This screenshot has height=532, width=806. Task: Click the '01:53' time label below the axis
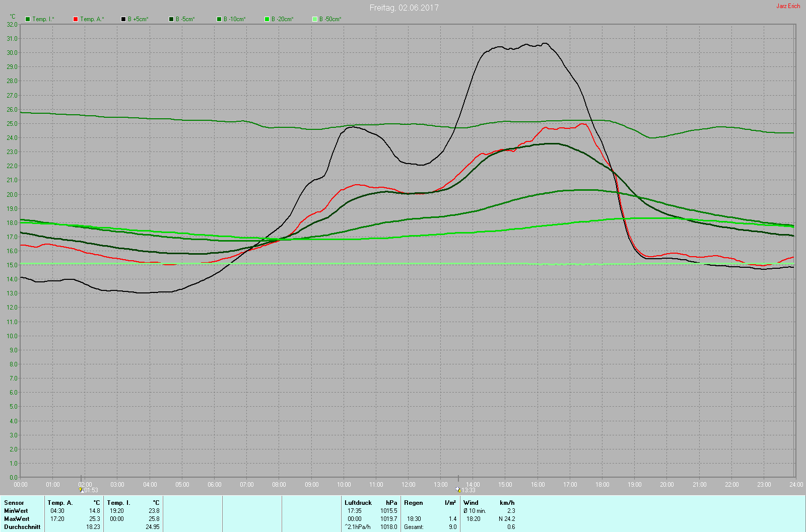click(91, 490)
